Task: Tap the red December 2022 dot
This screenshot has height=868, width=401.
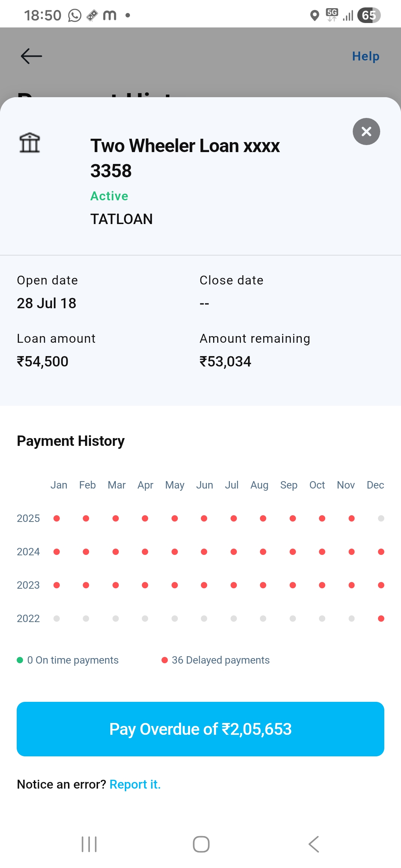Action: 381,618
